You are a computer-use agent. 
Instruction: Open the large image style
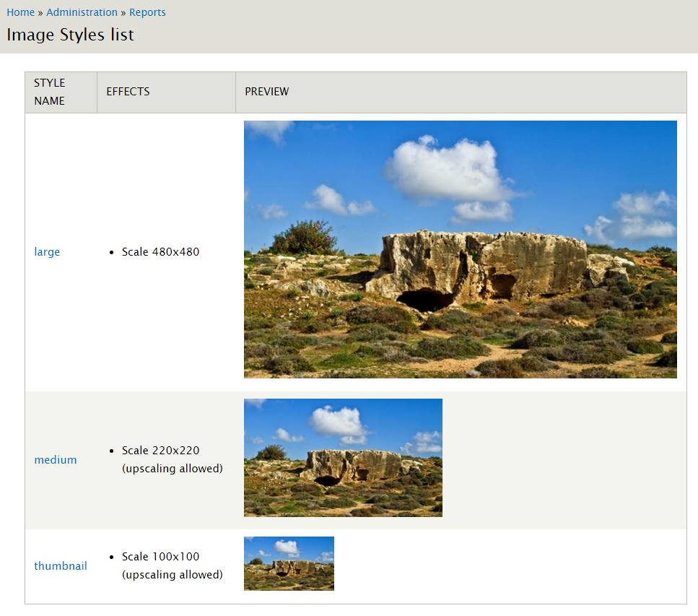tap(46, 251)
